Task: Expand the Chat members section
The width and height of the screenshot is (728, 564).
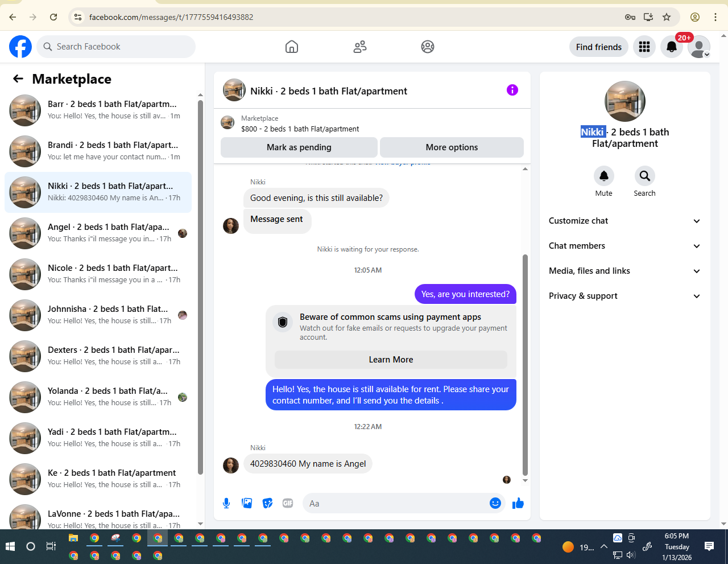Action: click(625, 246)
